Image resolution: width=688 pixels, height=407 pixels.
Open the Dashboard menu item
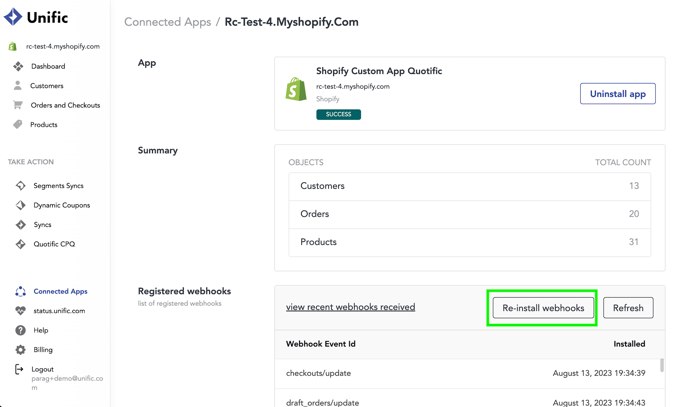pyautogui.click(x=48, y=66)
